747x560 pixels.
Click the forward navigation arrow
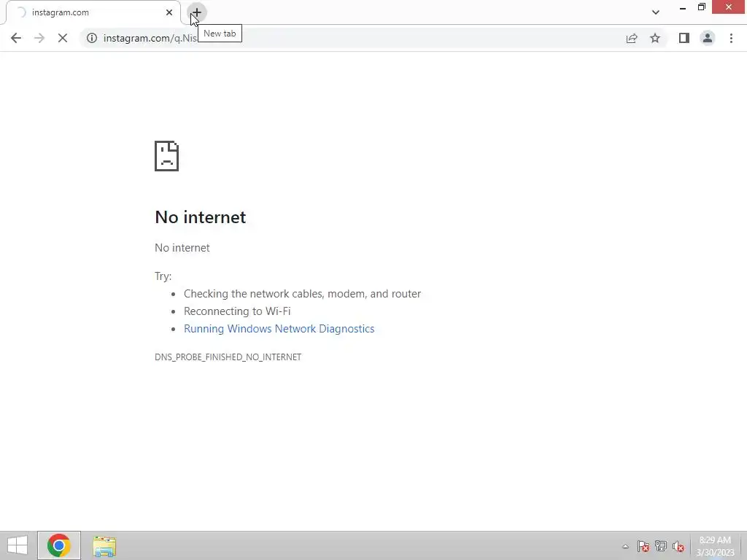pyautogui.click(x=39, y=38)
